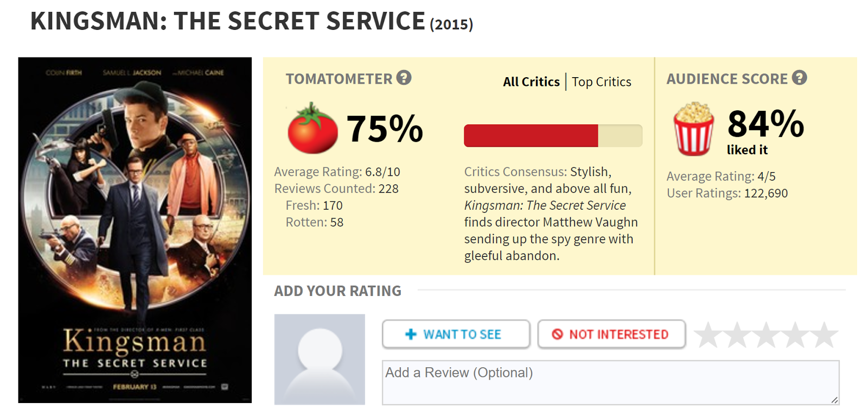The height and width of the screenshot is (409, 868).
Task: Click the Audience Score help question mark icon
Action: point(799,78)
